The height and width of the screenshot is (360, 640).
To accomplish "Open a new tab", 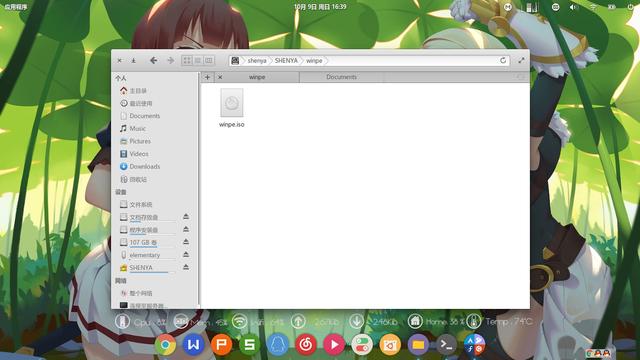I will (x=207, y=77).
